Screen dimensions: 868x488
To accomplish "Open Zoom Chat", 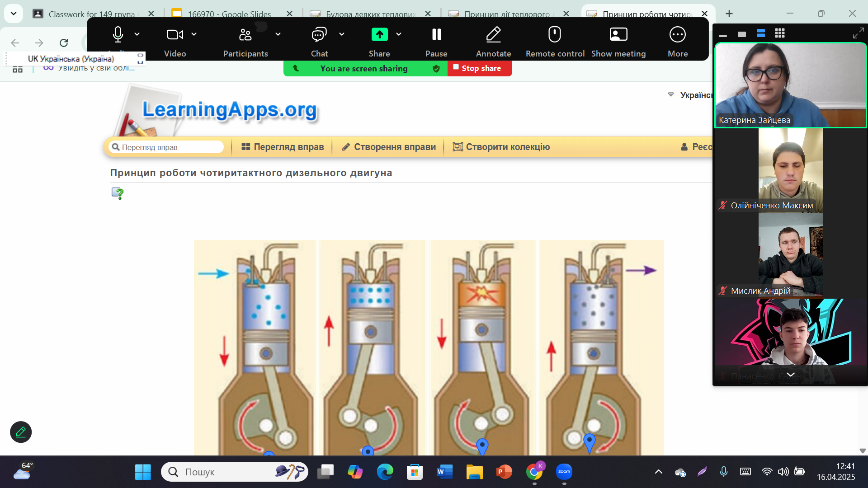I will [x=319, y=42].
